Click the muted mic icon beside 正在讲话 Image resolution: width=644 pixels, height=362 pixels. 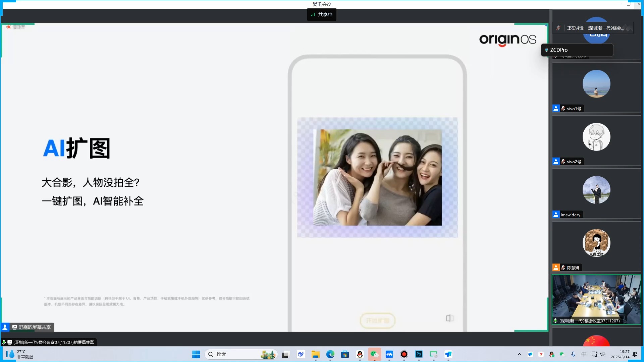tap(558, 28)
